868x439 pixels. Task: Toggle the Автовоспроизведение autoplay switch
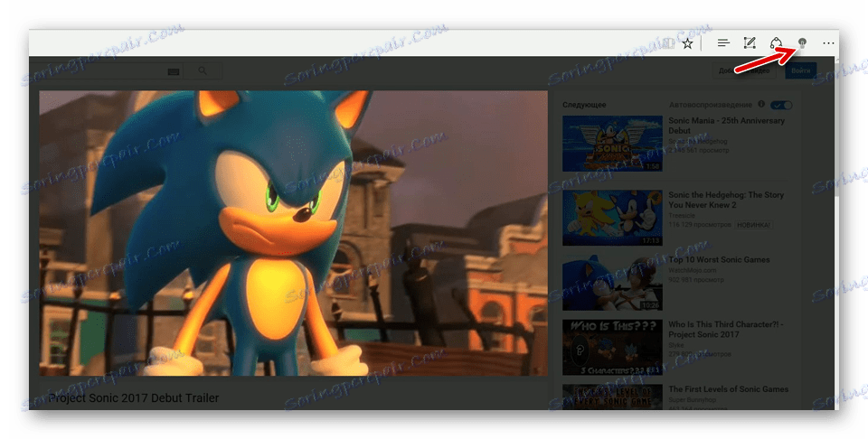tap(781, 105)
